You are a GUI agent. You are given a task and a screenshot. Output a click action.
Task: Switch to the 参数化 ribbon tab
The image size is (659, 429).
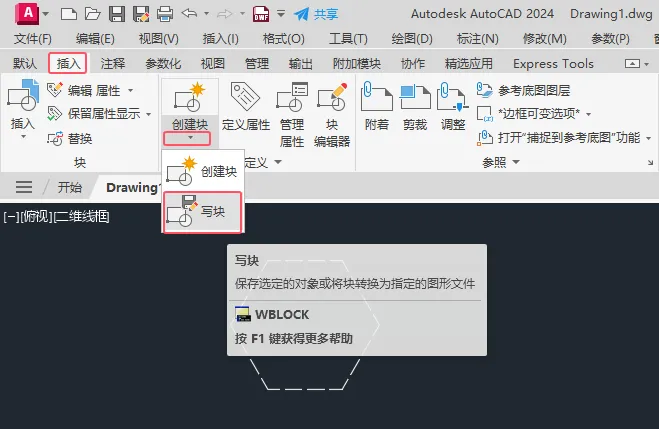163,63
